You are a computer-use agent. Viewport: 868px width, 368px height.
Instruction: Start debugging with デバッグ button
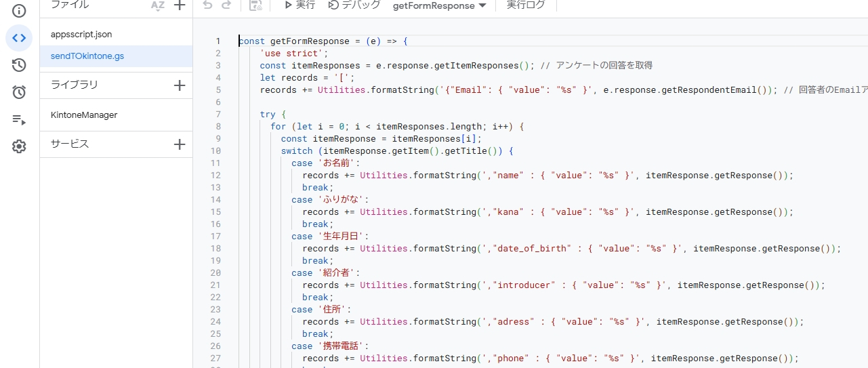(x=354, y=5)
